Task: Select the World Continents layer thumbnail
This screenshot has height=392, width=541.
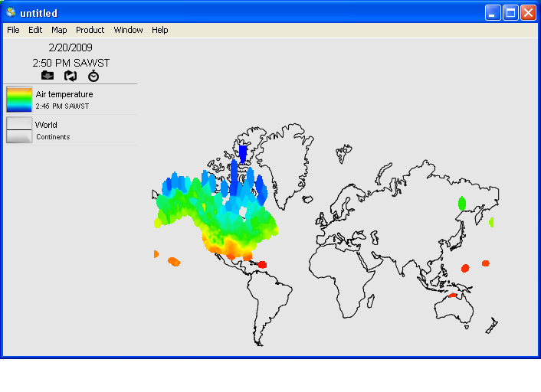Action: tap(19, 129)
